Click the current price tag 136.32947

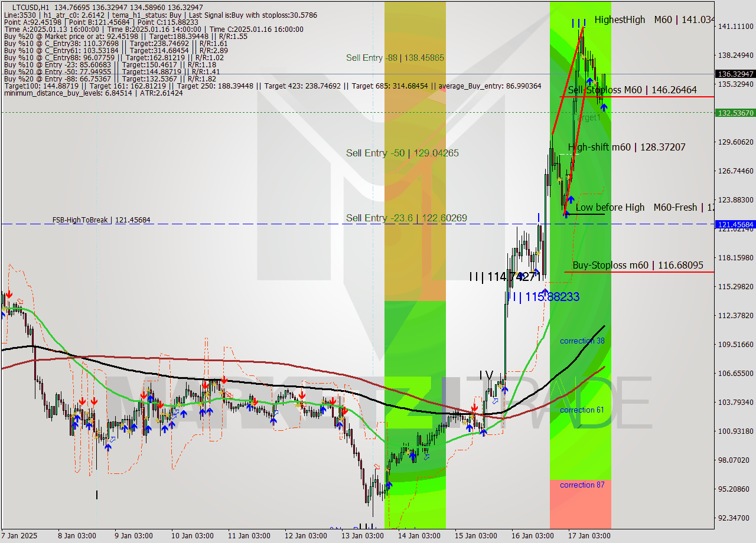[735, 74]
